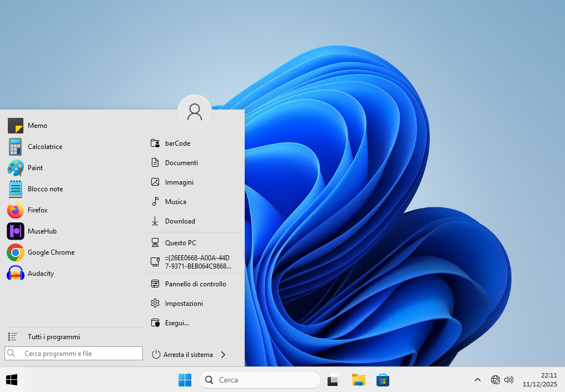This screenshot has width=565, height=392.
Task: Open MuseHub purple icon
Action: (16, 231)
